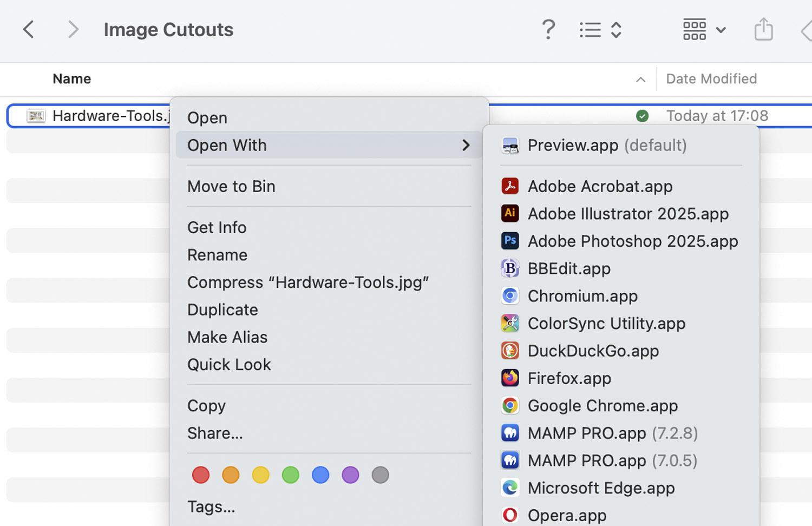Screen dimensions: 812x526
Task: Apply the red tag color
Action: pos(201,475)
